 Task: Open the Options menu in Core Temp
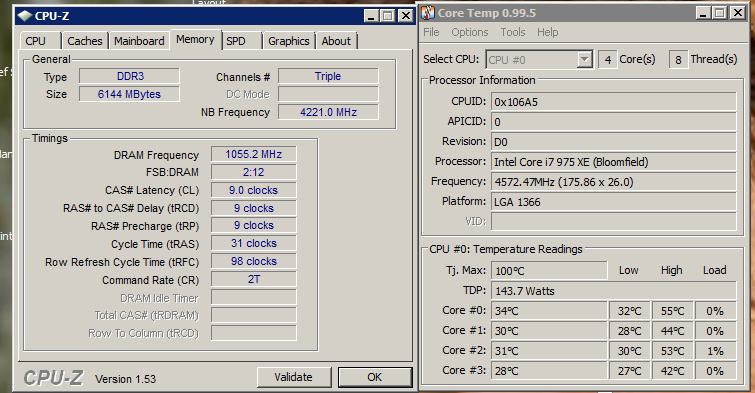click(x=469, y=32)
